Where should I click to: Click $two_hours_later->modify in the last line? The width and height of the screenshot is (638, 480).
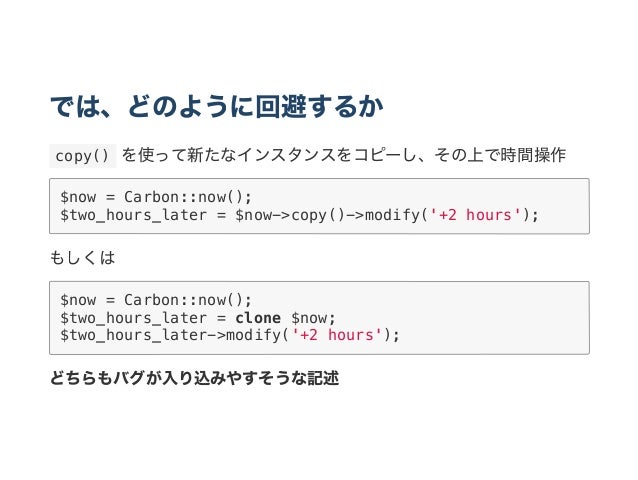[170, 335]
